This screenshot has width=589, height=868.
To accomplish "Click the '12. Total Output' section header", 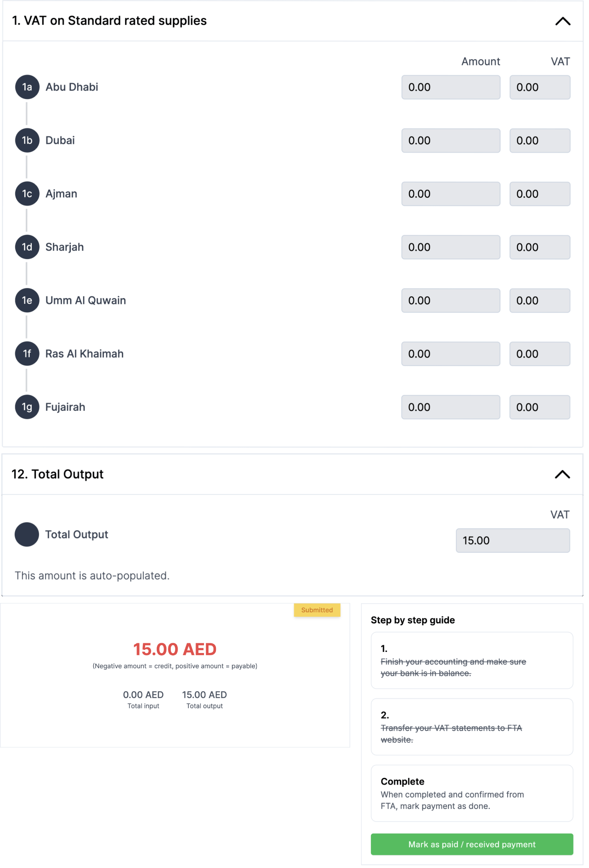I will point(57,474).
